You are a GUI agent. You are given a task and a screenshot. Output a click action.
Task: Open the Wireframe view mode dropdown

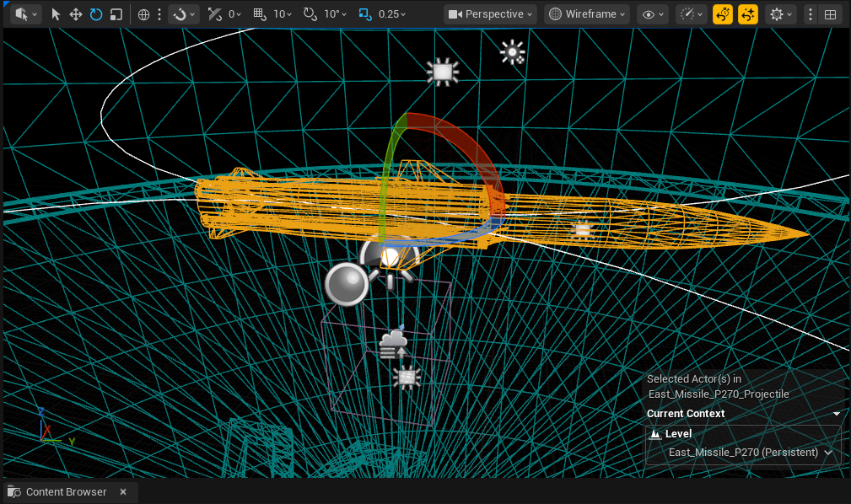pos(586,13)
